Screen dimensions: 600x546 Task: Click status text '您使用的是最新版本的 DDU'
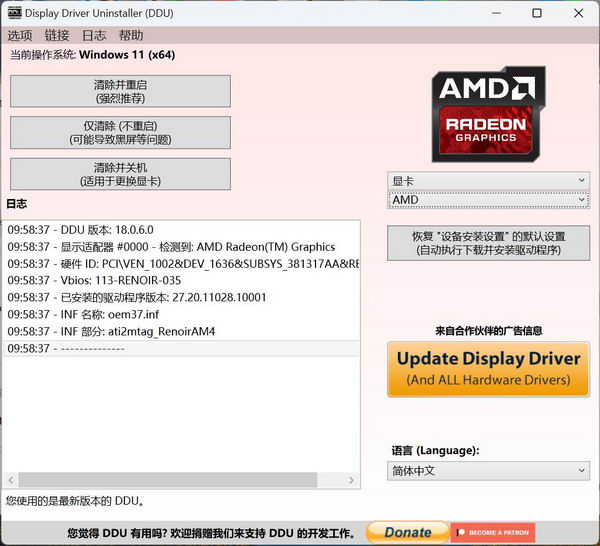pyautogui.click(x=75, y=501)
